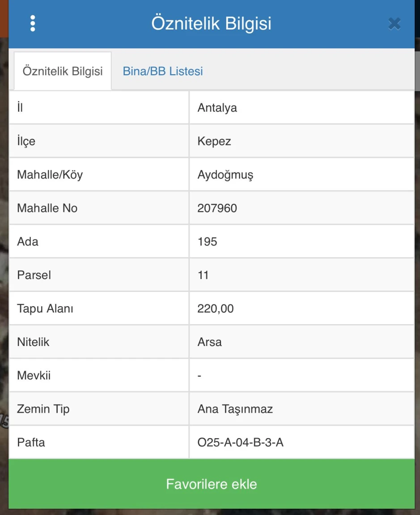Click the İlçe row label
420x515 pixels.
click(26, 141)
